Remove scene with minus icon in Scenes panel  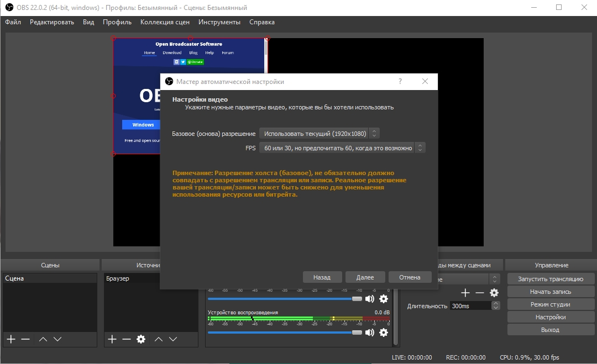coord(25,339)
